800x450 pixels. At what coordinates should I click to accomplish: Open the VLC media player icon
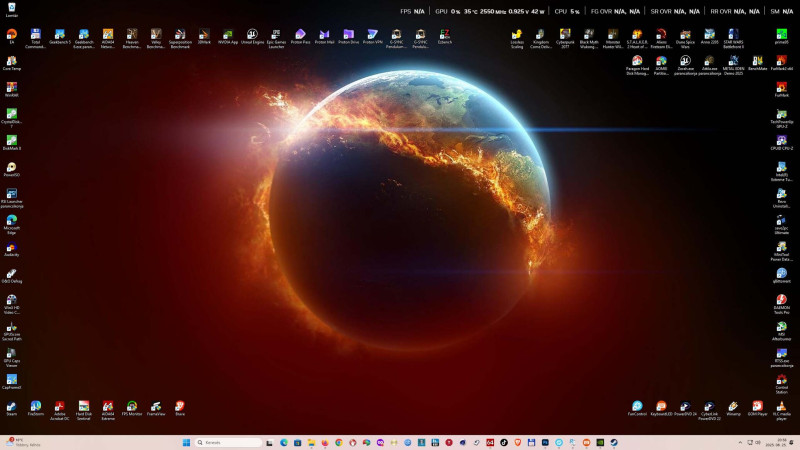click(782, 406)
